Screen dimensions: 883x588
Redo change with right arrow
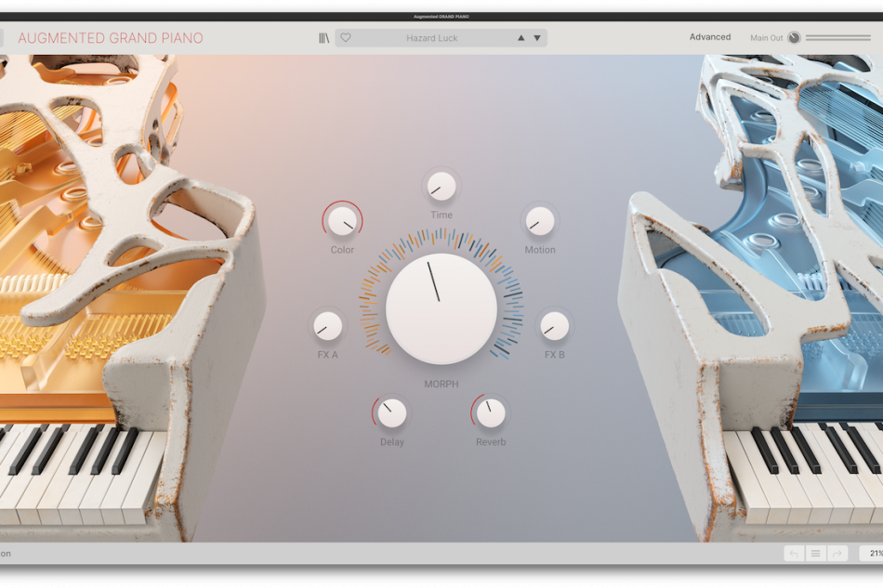coord(837,554)
